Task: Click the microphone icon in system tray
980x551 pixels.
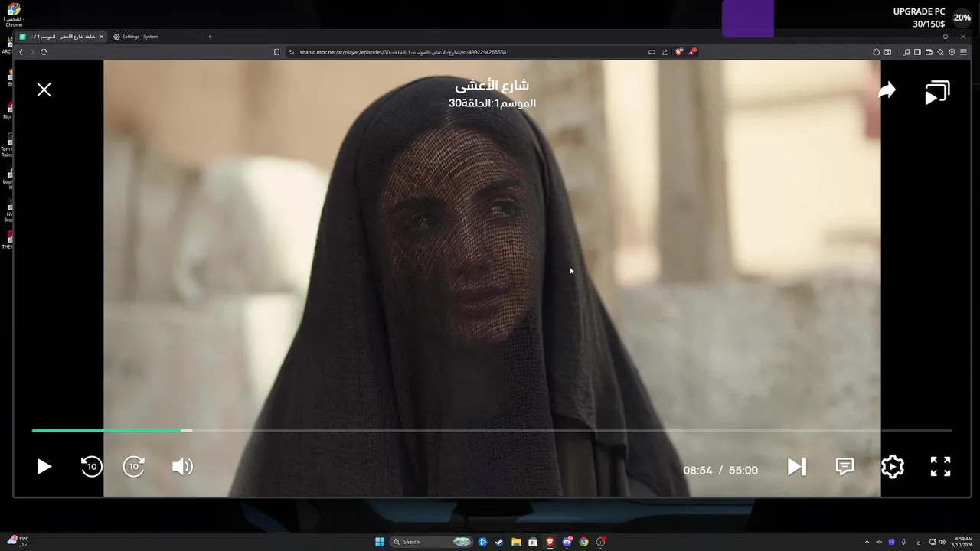Action: (904, 542)
